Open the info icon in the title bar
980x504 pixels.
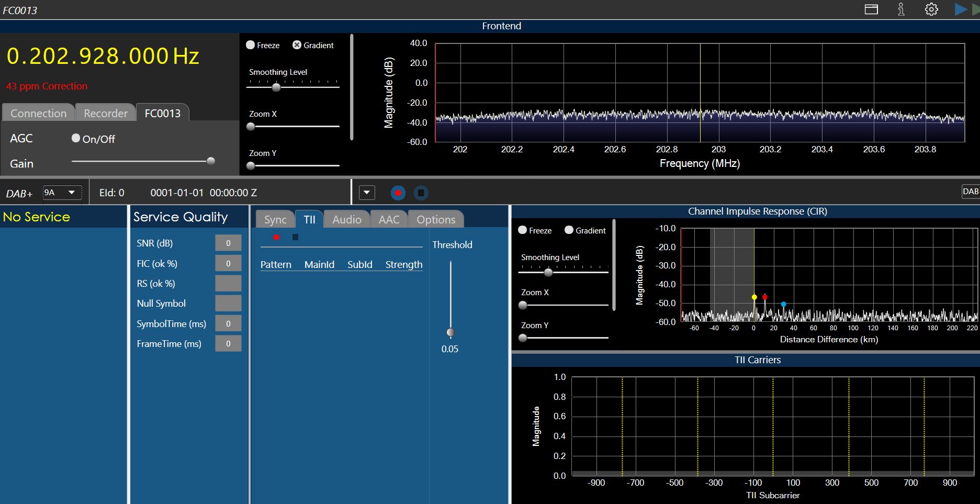click(901, 9)
